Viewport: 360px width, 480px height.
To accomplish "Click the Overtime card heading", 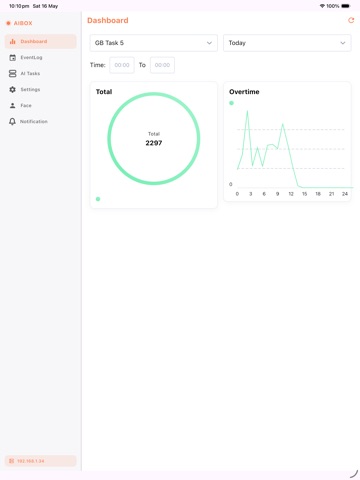I will (244, 92).
